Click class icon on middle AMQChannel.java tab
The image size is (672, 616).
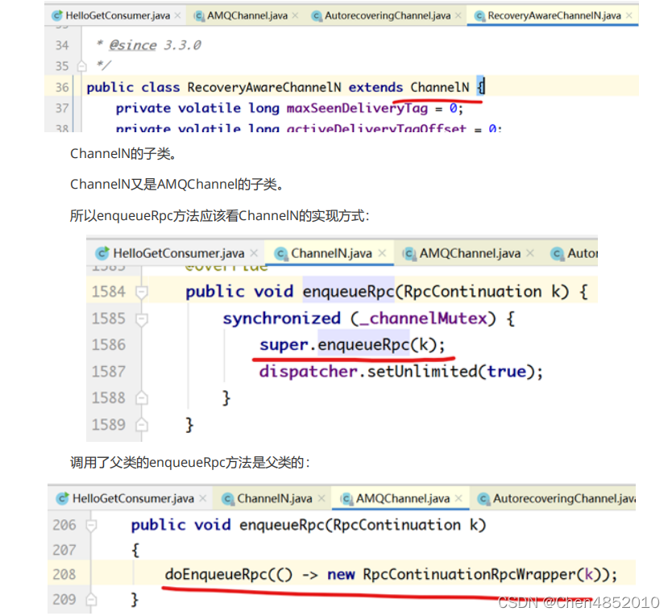[409, 253]
